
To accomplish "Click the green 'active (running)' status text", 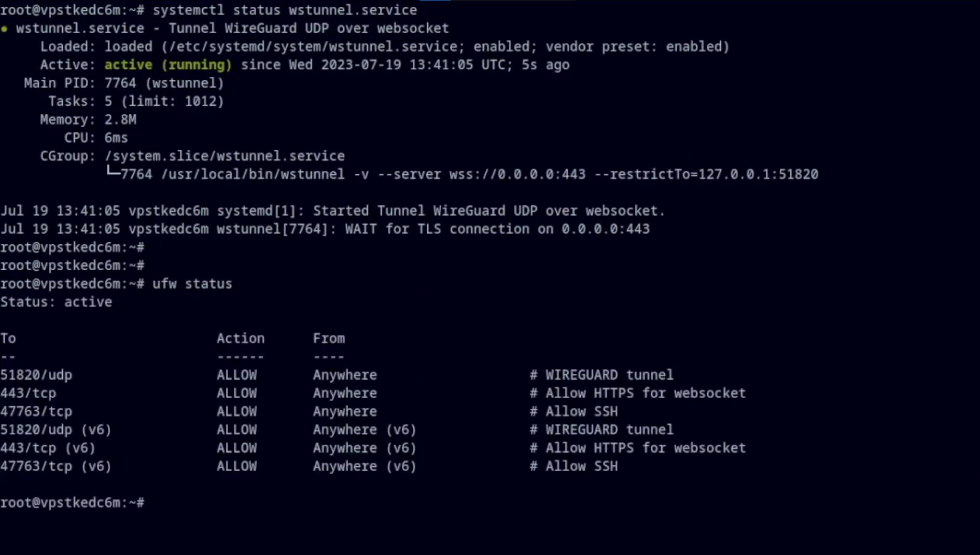I will tap(168, 65).
